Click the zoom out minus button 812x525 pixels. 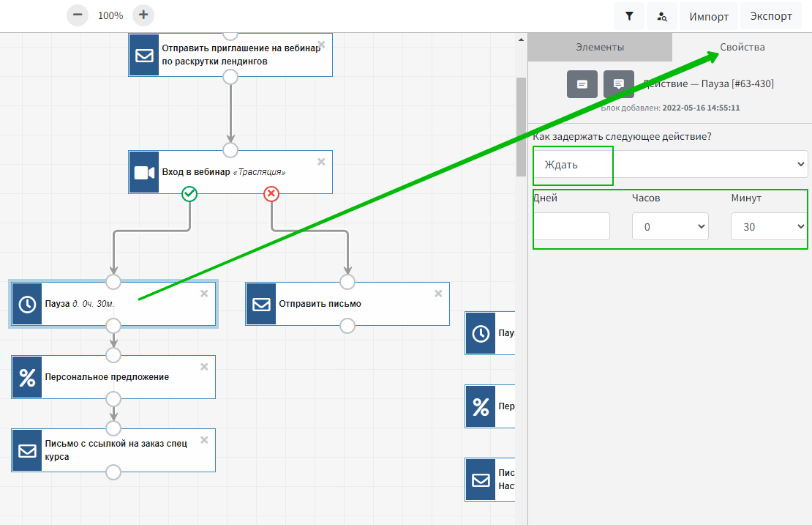coord(77,15)
